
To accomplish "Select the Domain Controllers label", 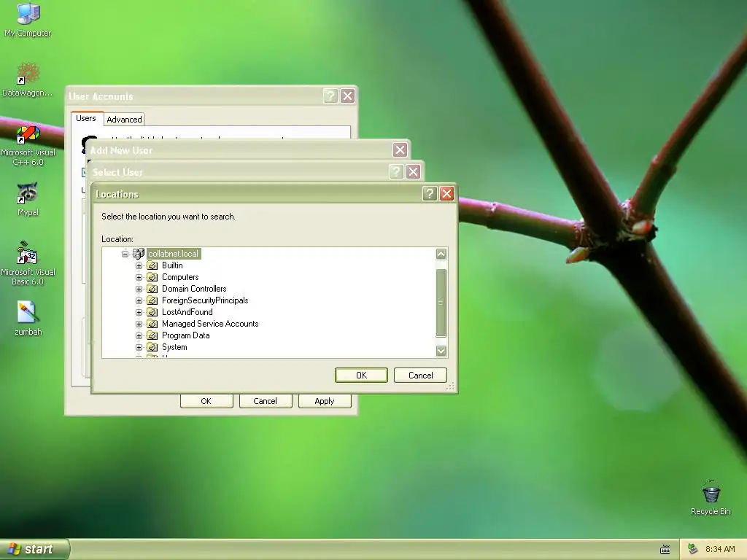I will click(x=194, y=289).
